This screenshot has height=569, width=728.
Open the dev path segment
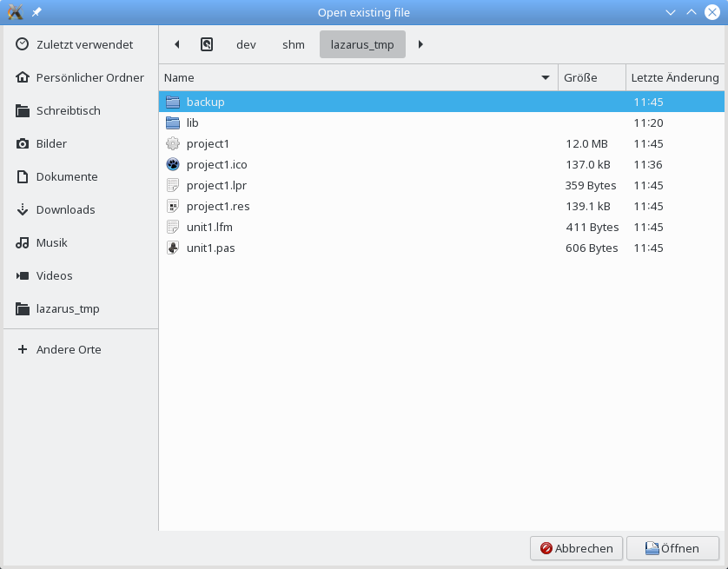coord(246,44)
